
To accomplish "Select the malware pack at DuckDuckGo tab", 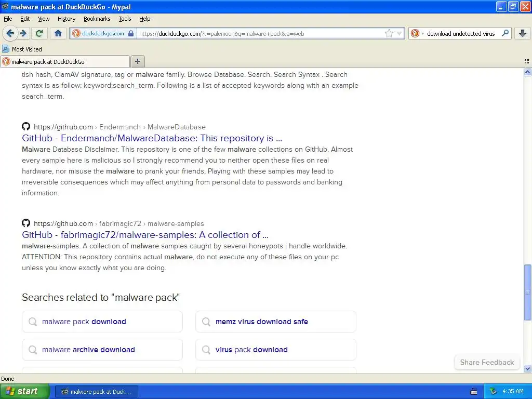I will (65, 61).
